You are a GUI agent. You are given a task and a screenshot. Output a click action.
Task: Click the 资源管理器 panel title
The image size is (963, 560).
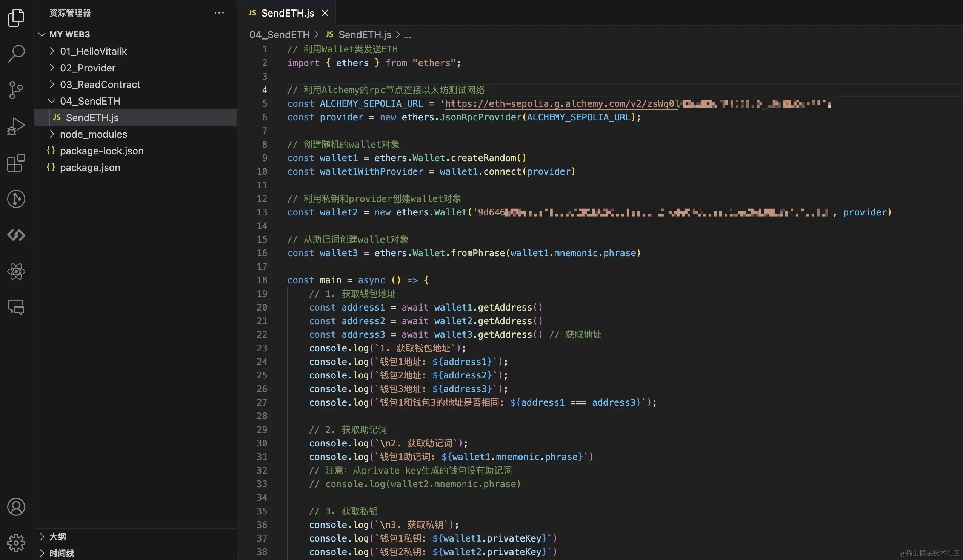[x=70, y=13]
